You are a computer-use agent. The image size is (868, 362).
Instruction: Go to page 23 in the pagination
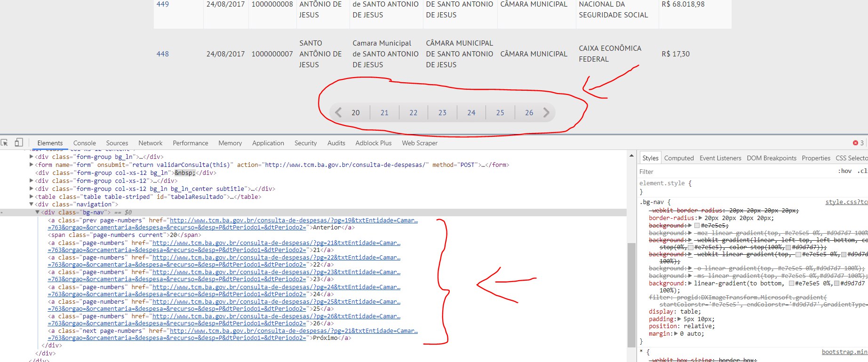coord(442,113)
